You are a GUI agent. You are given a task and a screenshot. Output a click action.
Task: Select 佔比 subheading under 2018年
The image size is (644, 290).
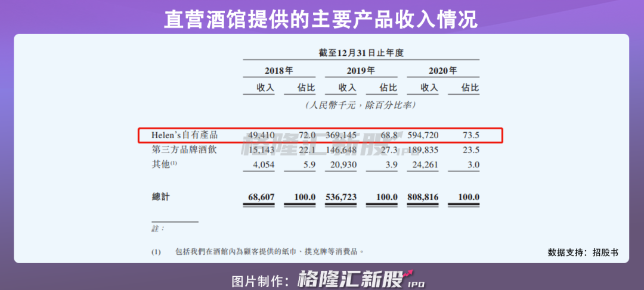pos(306,88)
